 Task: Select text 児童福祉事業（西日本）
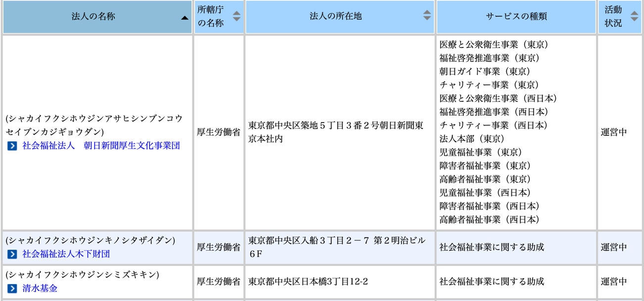tap(487, 192)
